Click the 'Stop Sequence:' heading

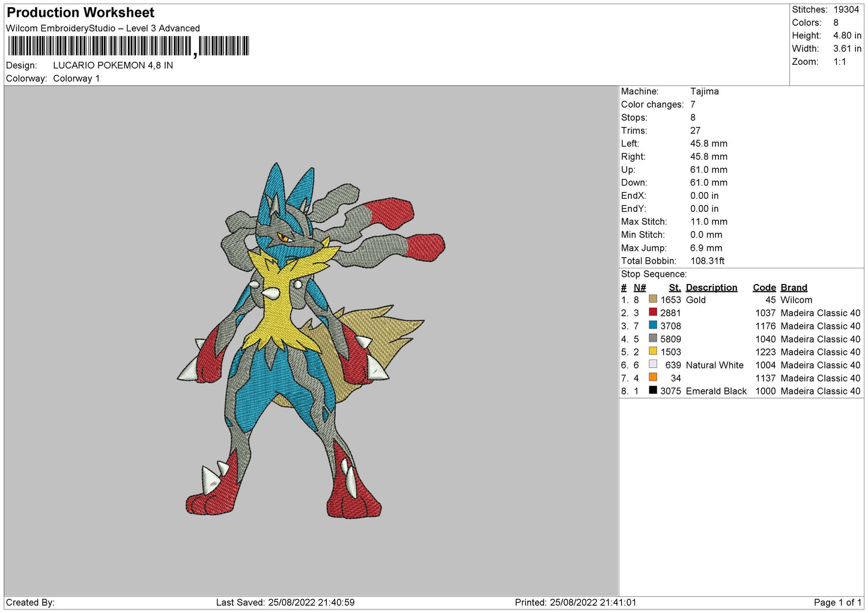tap(654, 274)
